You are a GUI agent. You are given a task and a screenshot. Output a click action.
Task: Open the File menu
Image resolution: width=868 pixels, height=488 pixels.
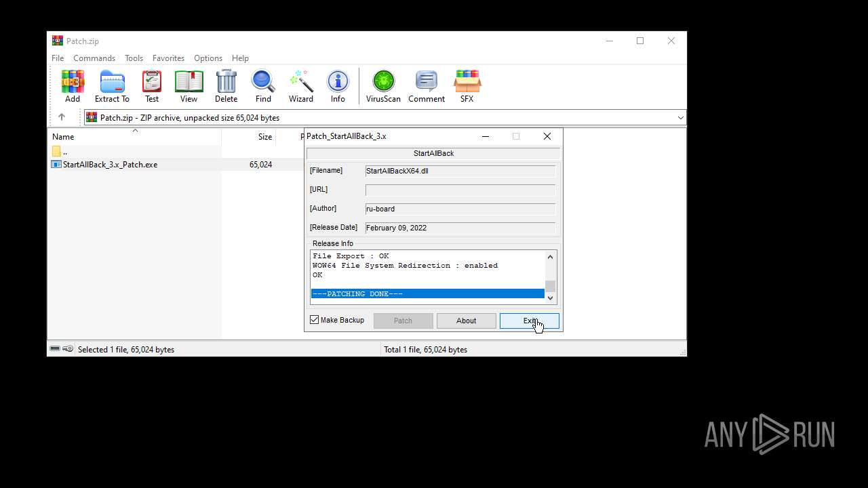pyautogui.click(x=58, y=58)
